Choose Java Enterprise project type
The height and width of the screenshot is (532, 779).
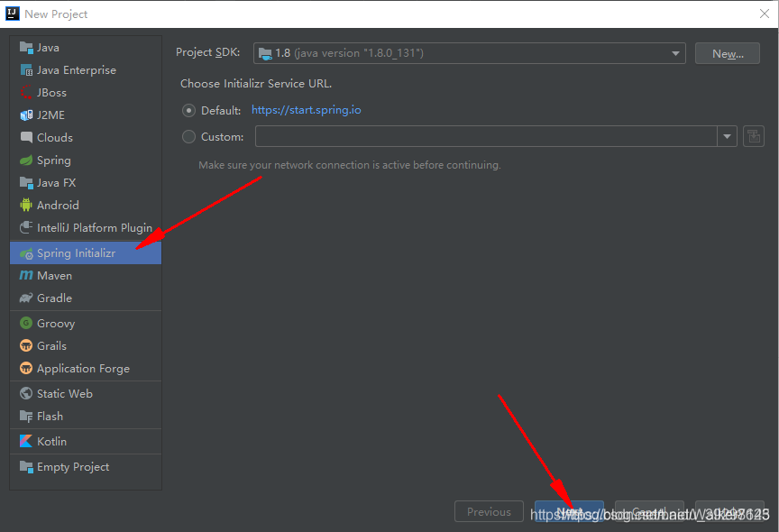86,70
